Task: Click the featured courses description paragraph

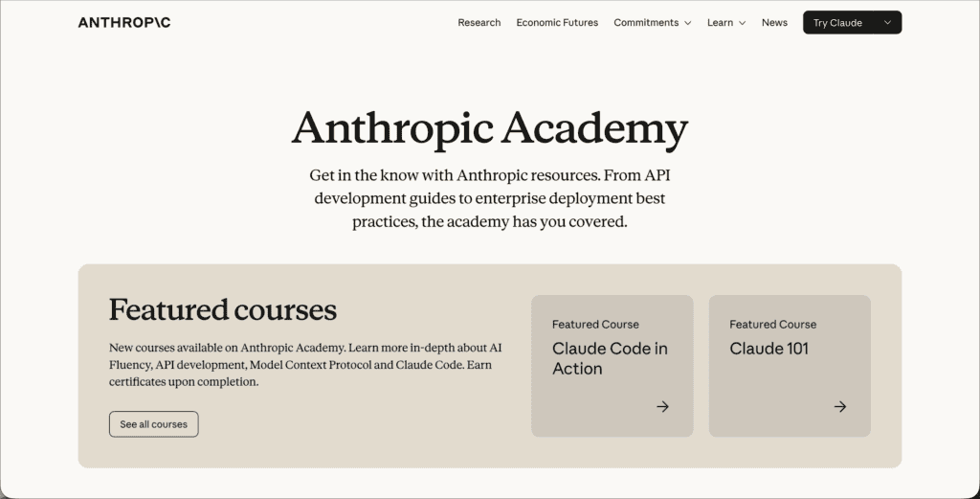Action: pyautogui.click(x=305, y=365)
